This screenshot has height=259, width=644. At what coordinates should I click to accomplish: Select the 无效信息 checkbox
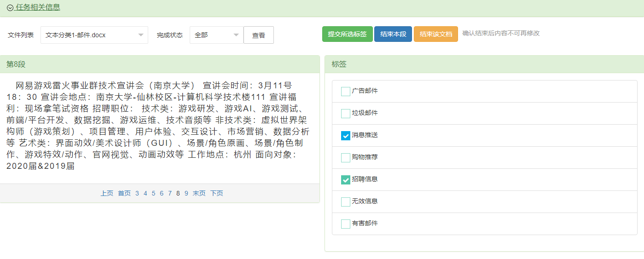tap(346, 201)
